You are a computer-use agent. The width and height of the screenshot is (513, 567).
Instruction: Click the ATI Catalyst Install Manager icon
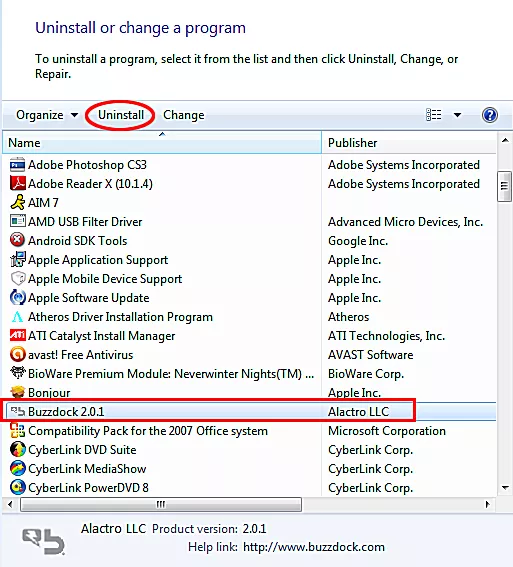17,336
